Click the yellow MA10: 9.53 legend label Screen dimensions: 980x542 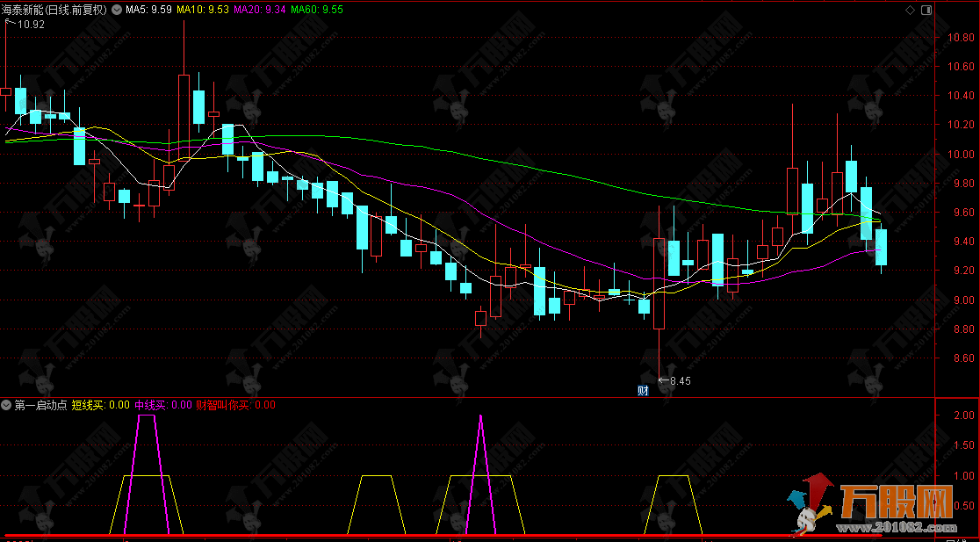(x=203, y=11)
